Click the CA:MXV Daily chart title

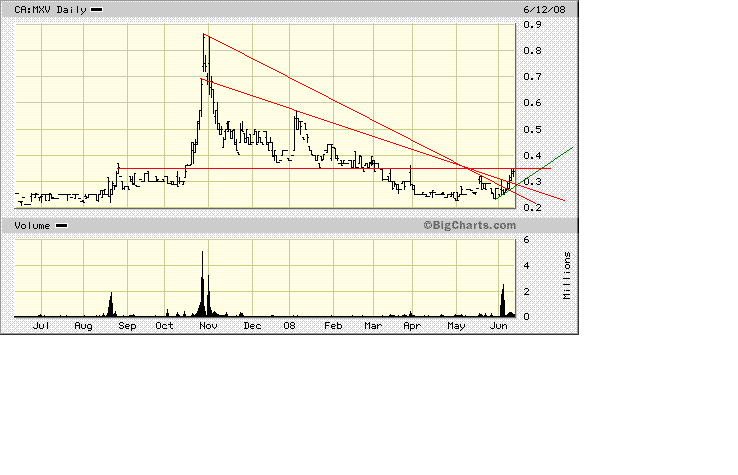pyautogui.click(x=50, y=9)
